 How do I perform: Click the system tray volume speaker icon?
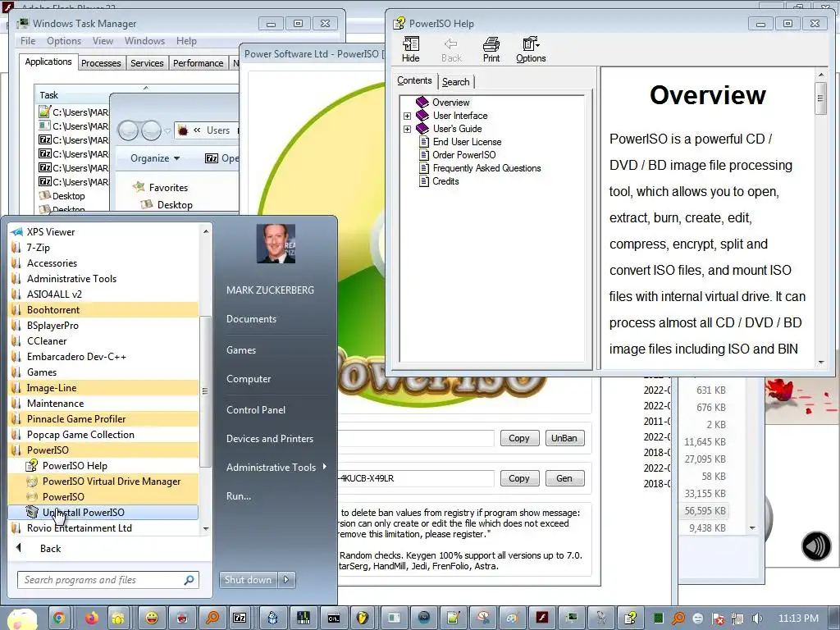pyautogui.click(x=757, y=619)
